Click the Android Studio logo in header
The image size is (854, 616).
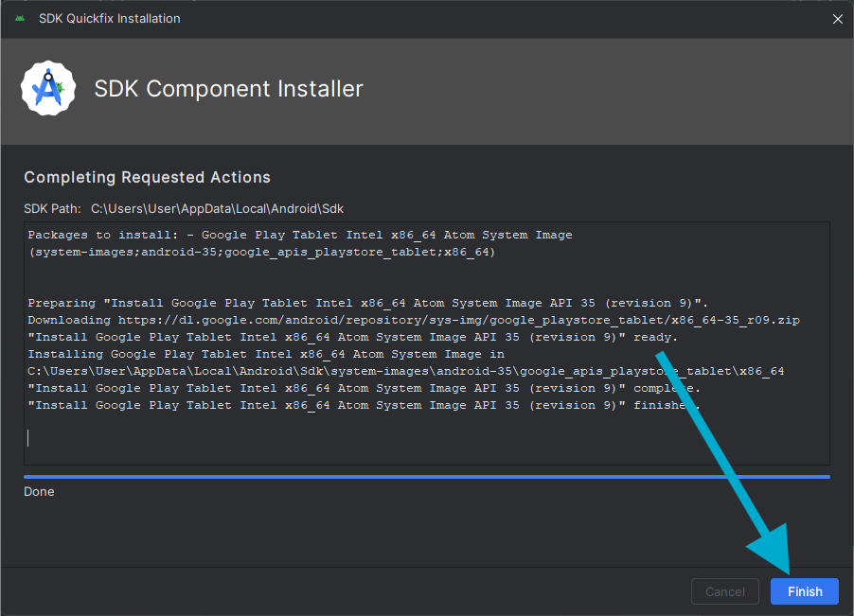pos(47,89)
